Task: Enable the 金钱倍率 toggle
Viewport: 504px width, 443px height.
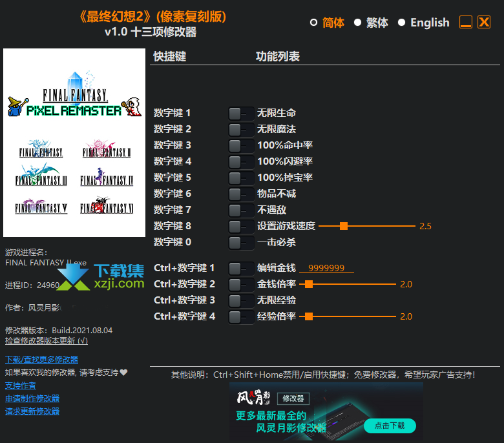Action: pos(241,284)
